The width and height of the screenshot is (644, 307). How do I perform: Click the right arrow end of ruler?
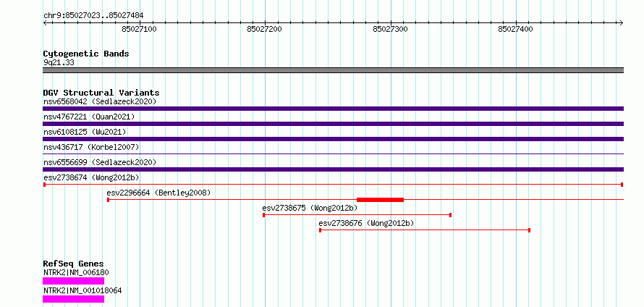point(622,22)
